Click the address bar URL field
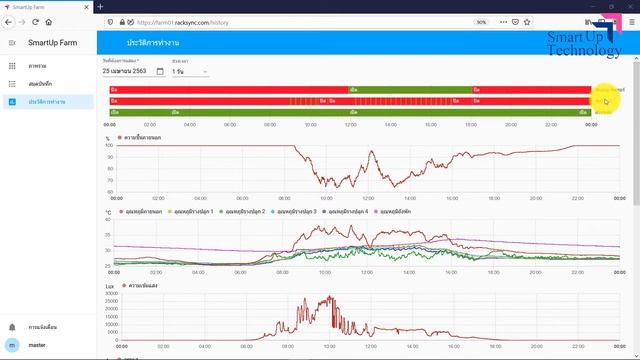Image resolution: width=640 pixels, height=360 pixels. [x=302, y=22]
